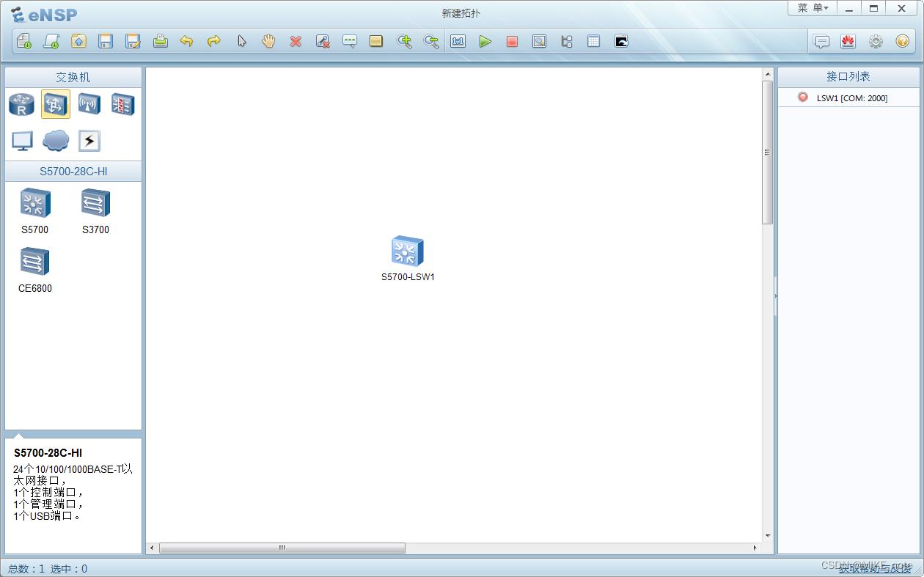
Task: Select the arrow pointer tool
Action: coord(241,41)
